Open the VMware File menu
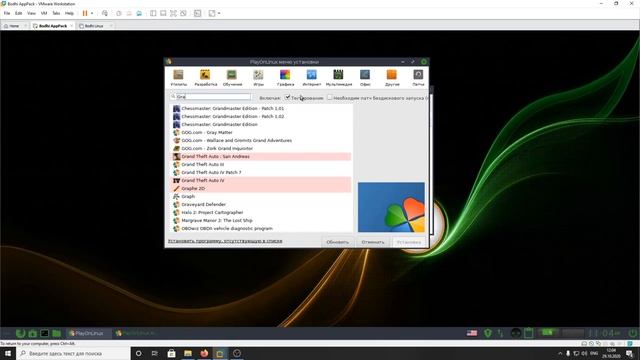Screen dimensions: 640x360 coord(7,13)
